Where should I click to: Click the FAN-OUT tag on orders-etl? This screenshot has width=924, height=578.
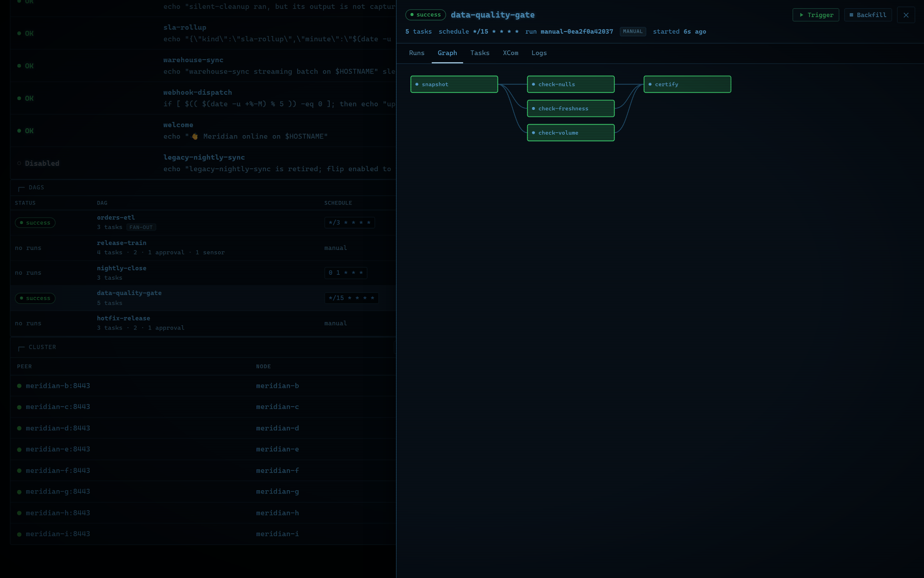[141, 227]
